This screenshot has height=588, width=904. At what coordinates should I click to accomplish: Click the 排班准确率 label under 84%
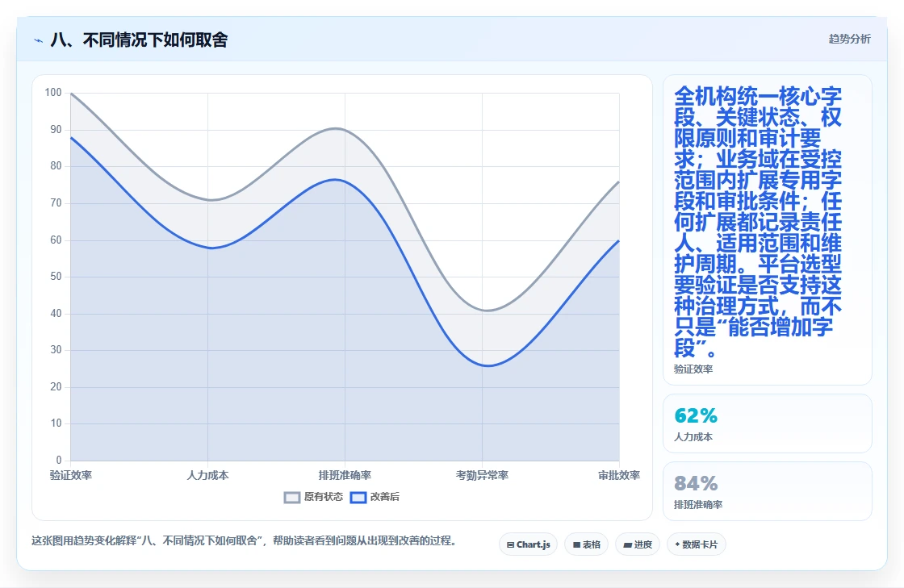point(697,505)
